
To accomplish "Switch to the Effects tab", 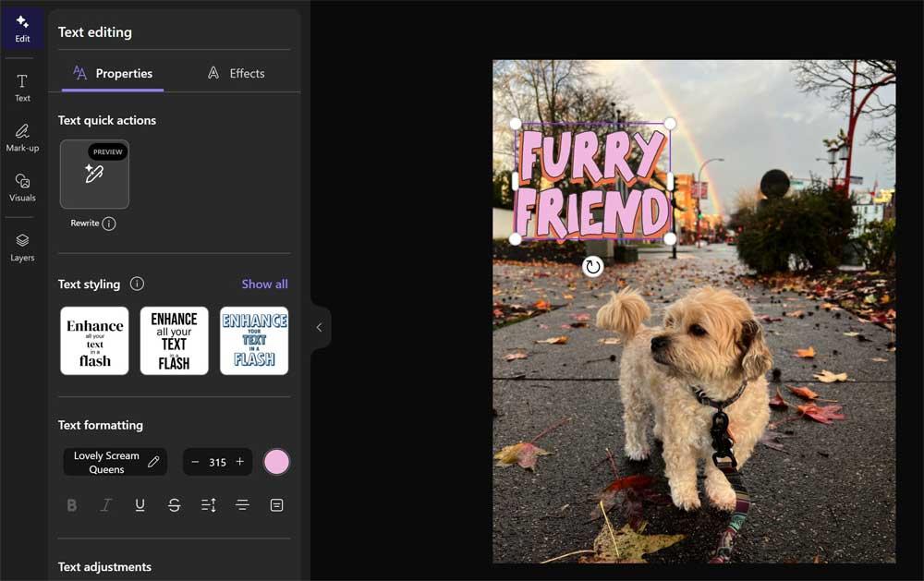I will click(x=237, y=73).
